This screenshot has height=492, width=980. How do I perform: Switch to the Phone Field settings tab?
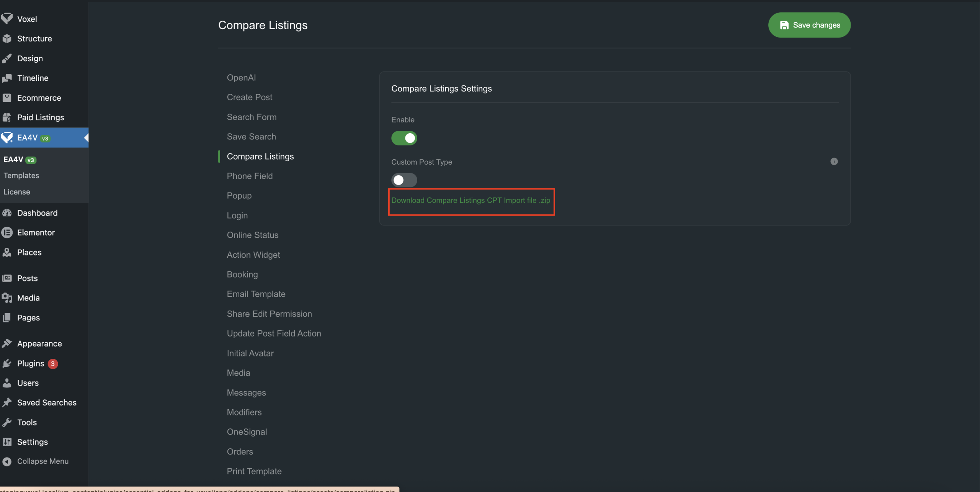pos(250,176)
